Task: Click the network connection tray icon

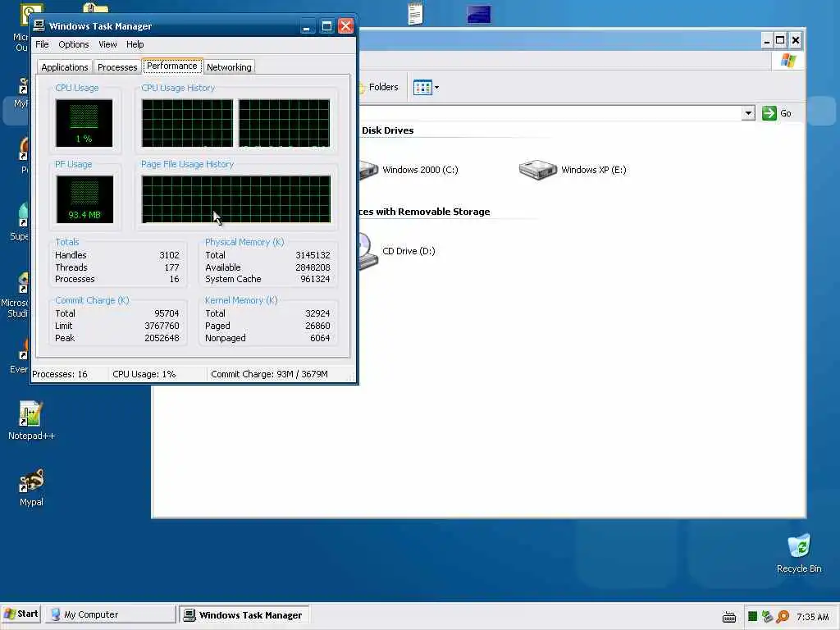Action: (x=767, y=617)
